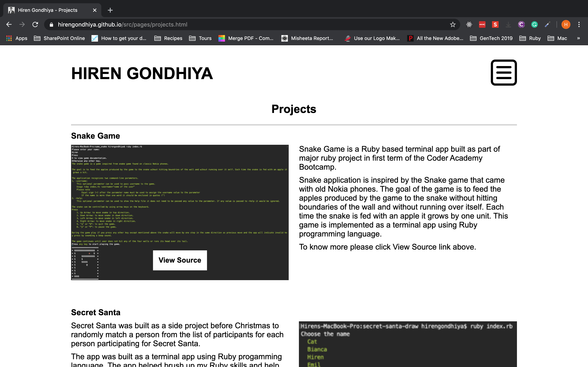Click the Secret Santa terminal screenshot

(x=408, y=344)
